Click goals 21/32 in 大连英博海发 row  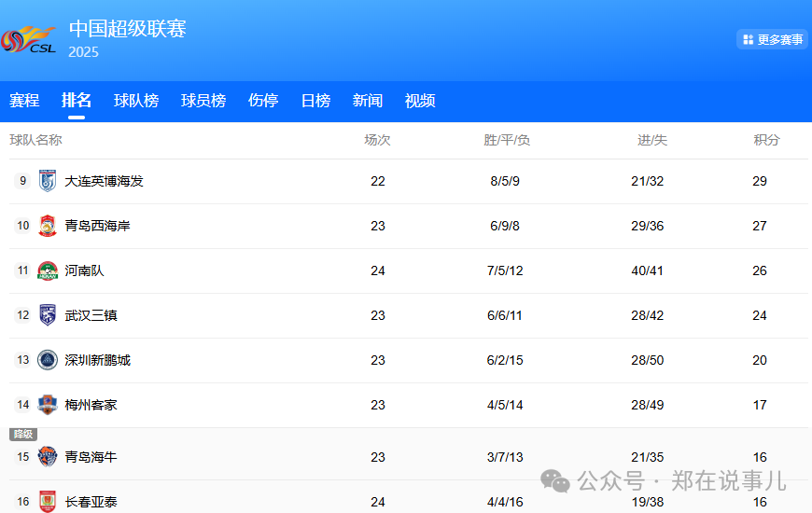(648, 181)
